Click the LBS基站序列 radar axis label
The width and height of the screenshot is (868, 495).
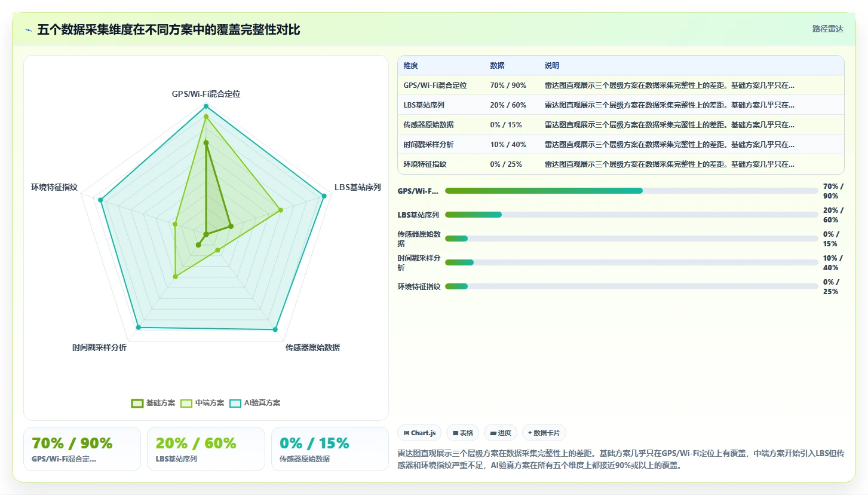pos(357,187)
